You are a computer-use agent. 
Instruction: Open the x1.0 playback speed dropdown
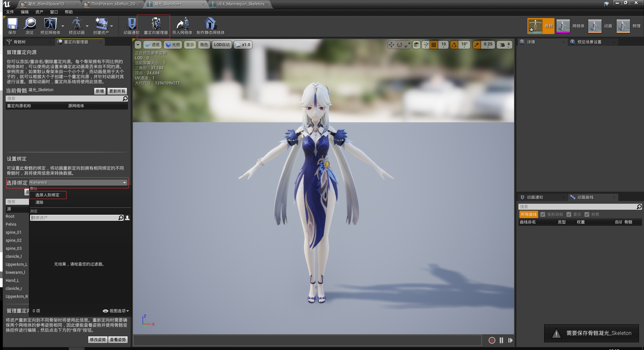pyautogui.click(x=243, y=45)
